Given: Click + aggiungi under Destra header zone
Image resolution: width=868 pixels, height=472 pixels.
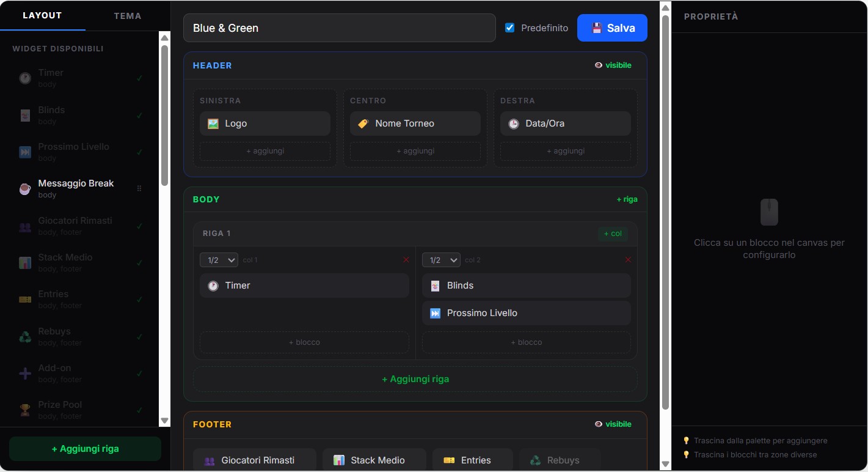Looking at the screenshot, I should point(566,151).
